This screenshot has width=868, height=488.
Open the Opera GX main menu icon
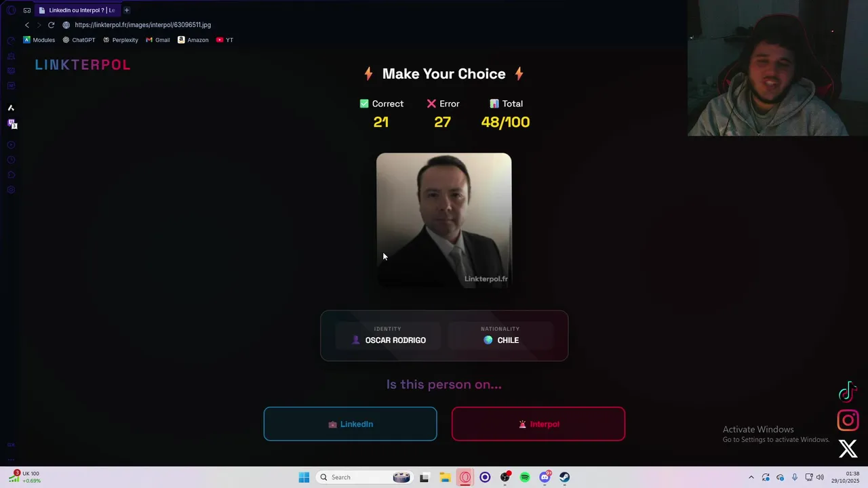(x=11, y=10)
